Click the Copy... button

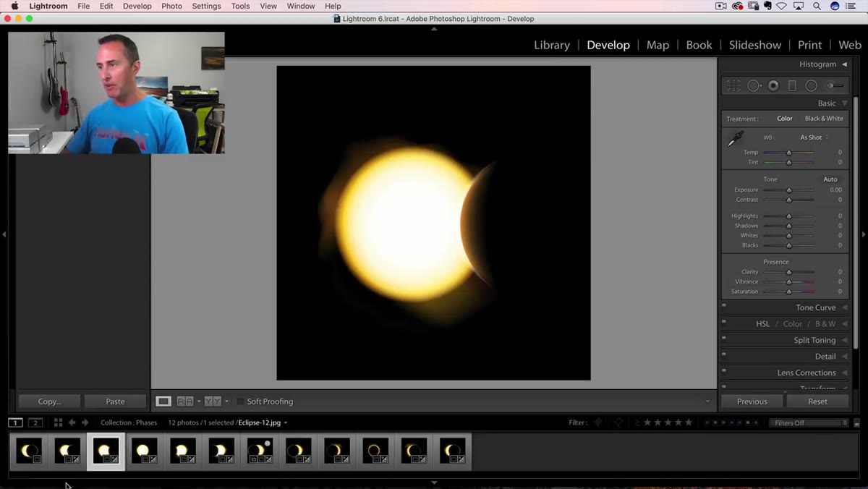point(49,401)
